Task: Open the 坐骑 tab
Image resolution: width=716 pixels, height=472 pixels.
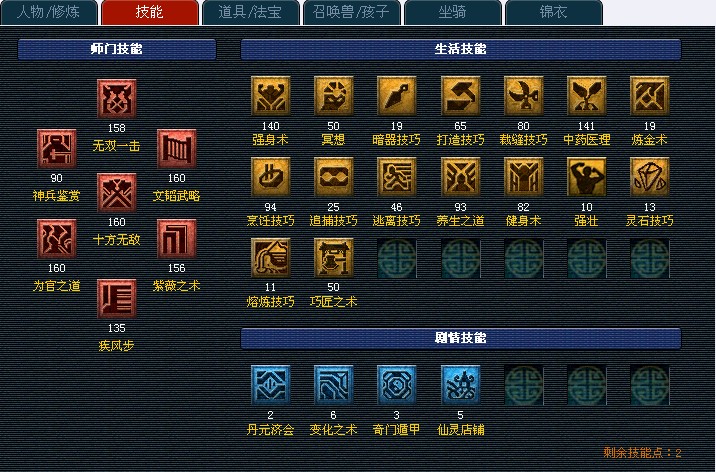Action: [x=452, y=12]
